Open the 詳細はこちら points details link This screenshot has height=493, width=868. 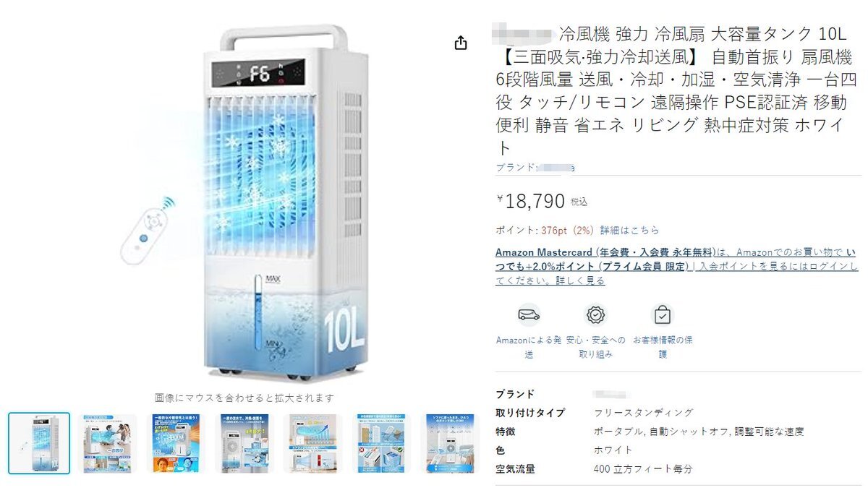(x=630, y=231)
